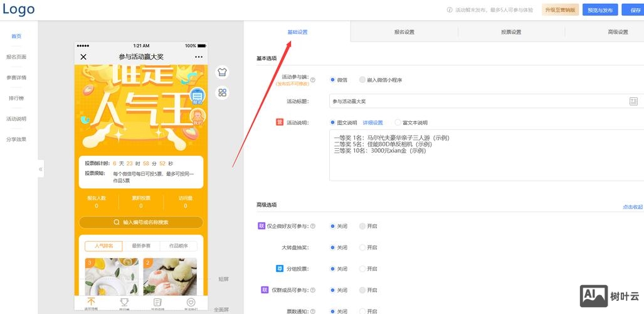This screenshot has width=644, height=314.
Task: Switch to 基础设置 tab
Action: click(297, 31)
